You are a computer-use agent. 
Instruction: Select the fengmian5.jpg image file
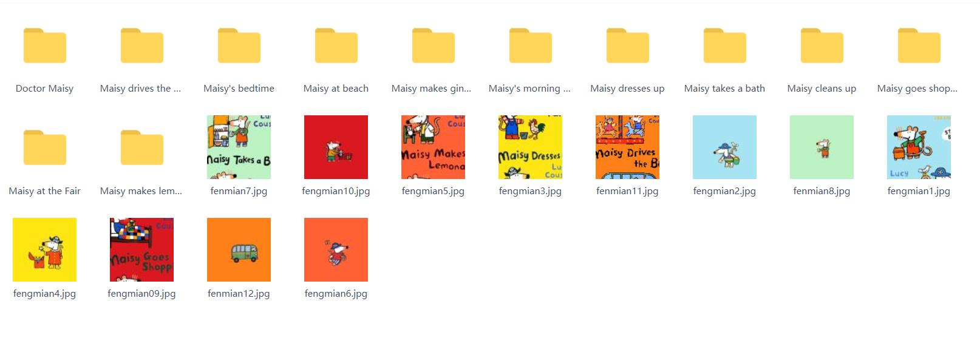click(433, 147)
